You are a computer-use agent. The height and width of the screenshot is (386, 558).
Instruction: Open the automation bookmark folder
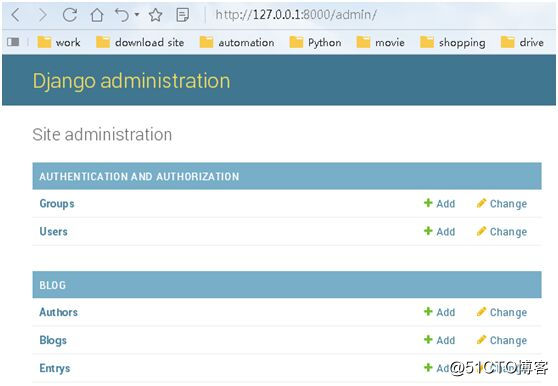coord(237,42)
